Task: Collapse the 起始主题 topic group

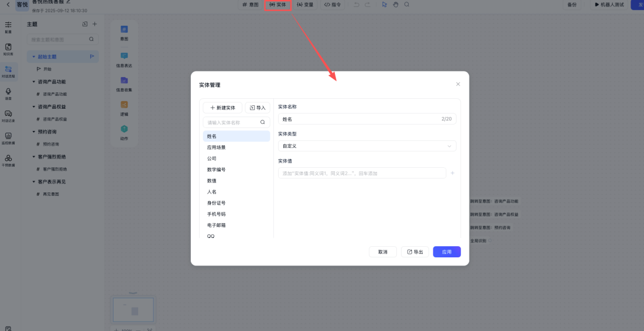Action: point(34,57)
